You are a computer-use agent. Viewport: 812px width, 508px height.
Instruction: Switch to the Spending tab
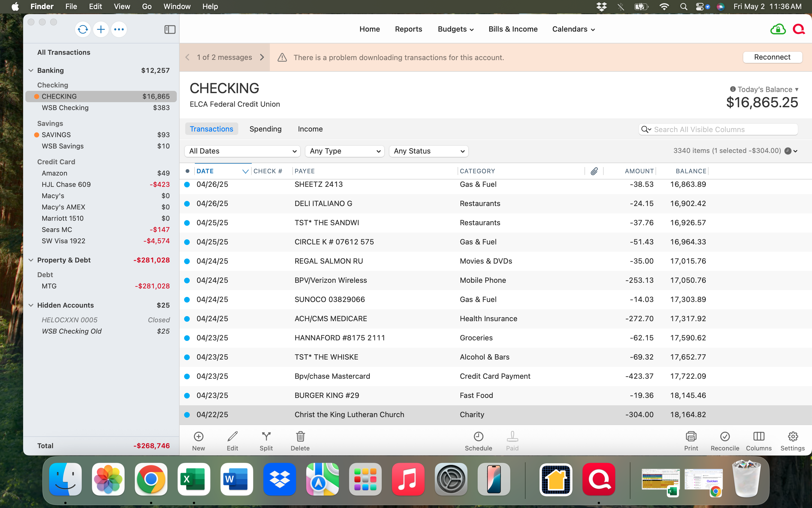tap(265, 129)
